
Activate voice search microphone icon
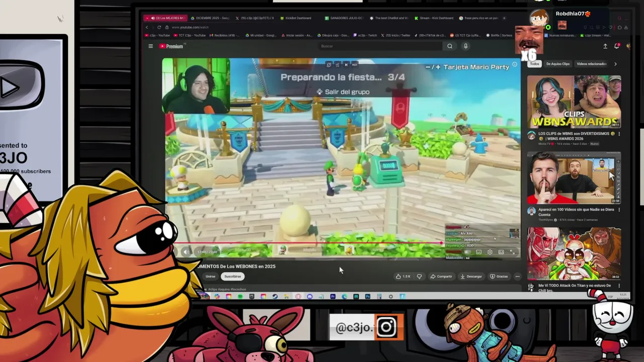[x=465, y=46]
